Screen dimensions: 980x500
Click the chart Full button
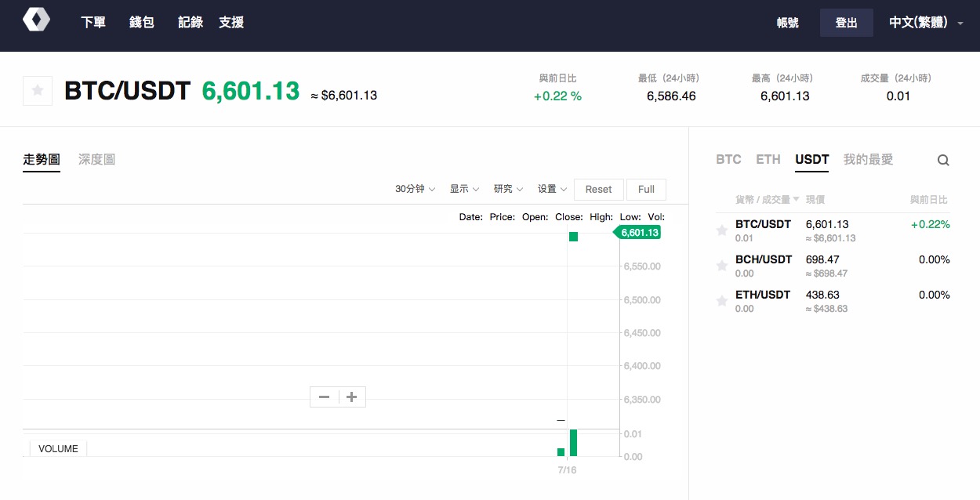[x=647, y=189]
